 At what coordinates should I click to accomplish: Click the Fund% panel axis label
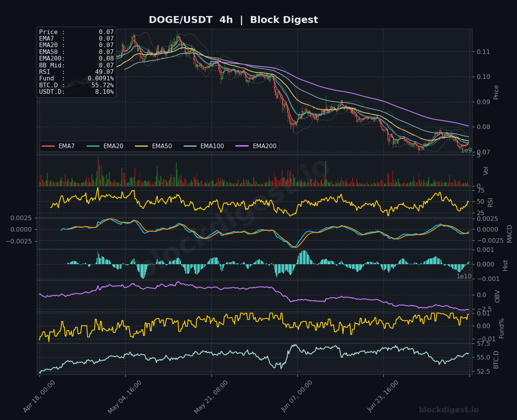pyautogui.click(x=501, y=328)
